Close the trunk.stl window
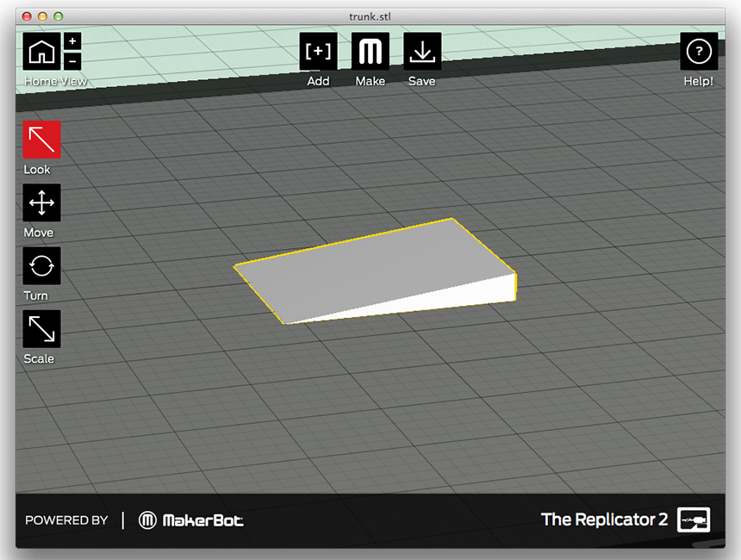This screenshot has height=560, width=741. pos(27,16)
